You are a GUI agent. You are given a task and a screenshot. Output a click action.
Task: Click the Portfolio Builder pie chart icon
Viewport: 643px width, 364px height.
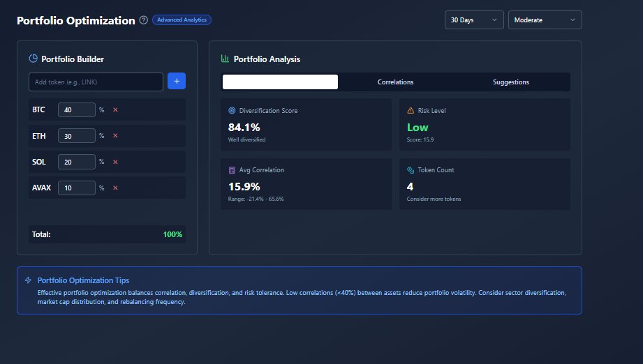coord(34,59)
